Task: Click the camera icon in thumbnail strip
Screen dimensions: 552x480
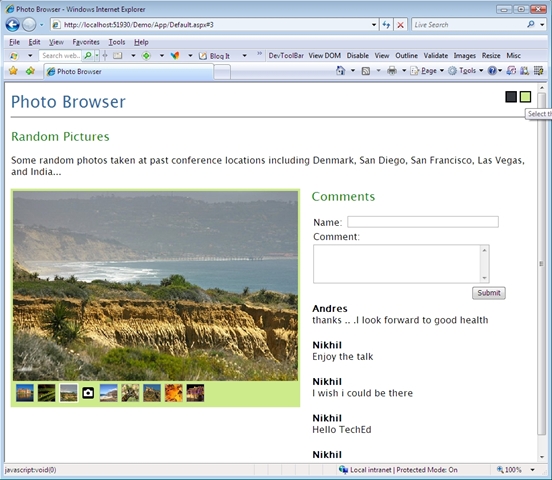Action: tap(88, 393)
